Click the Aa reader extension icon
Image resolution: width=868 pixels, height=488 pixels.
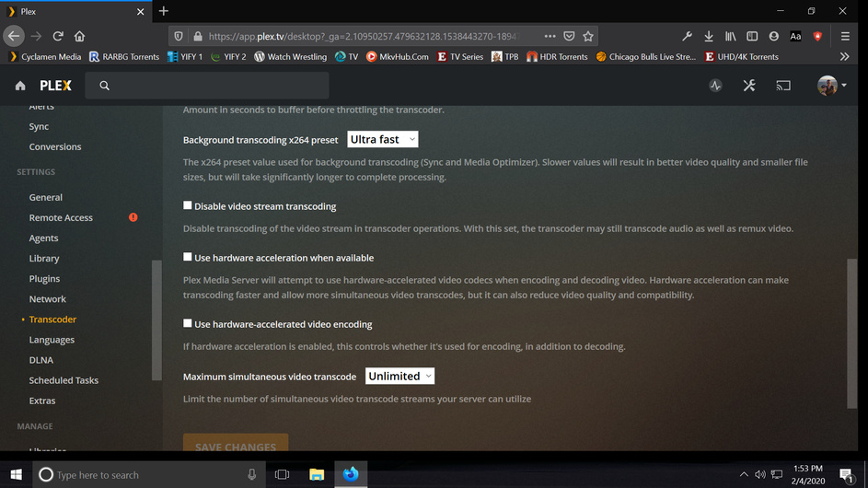795,36
